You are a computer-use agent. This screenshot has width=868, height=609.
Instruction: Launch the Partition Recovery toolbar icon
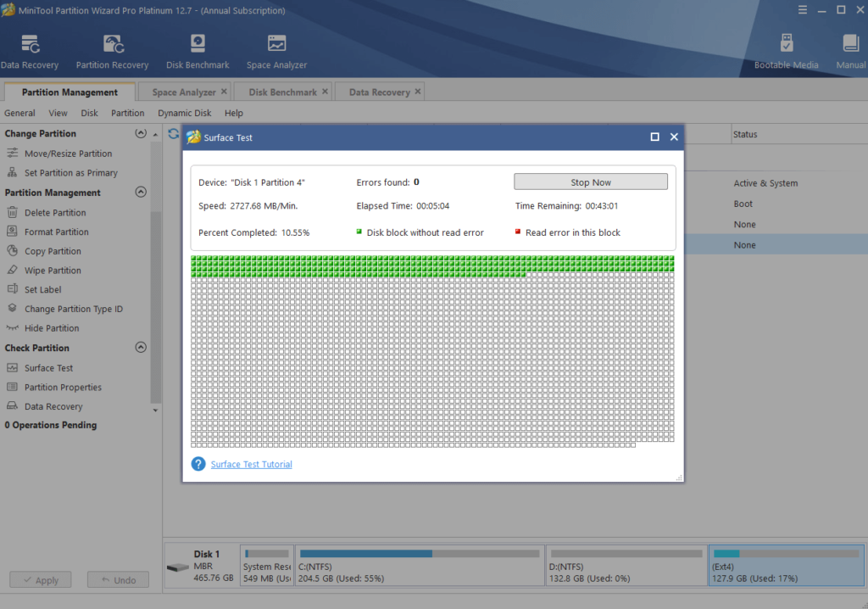coord(114,44)
